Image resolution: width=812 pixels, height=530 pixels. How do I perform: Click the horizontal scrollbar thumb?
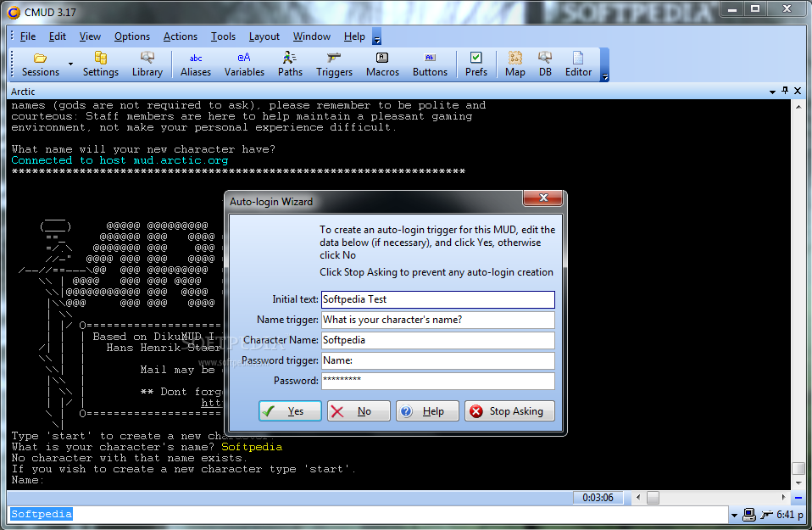[653, 498]
